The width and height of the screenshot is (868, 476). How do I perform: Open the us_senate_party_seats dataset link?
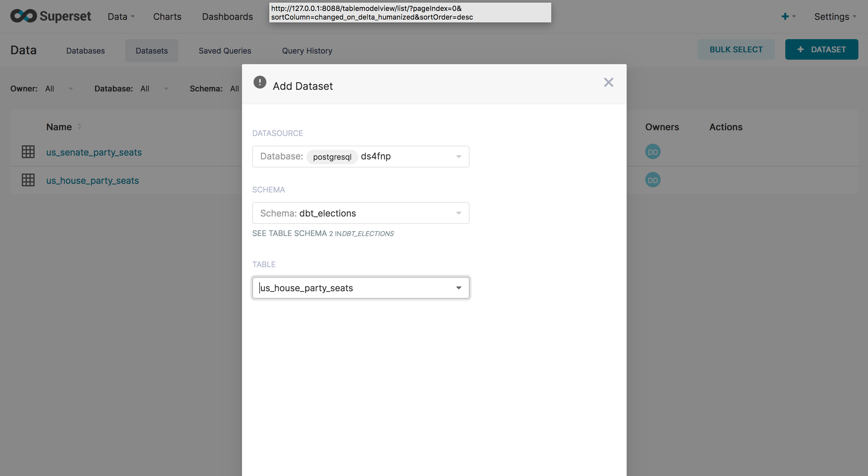coord(94,152)
